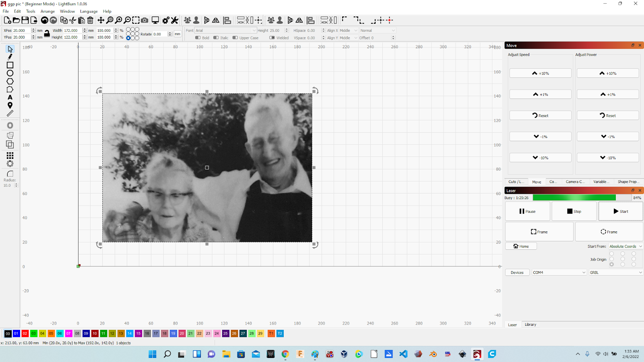The height and width of the screenshot is (362, 644).
Task: Open the Align X dropdown
Action: [348, 31]
